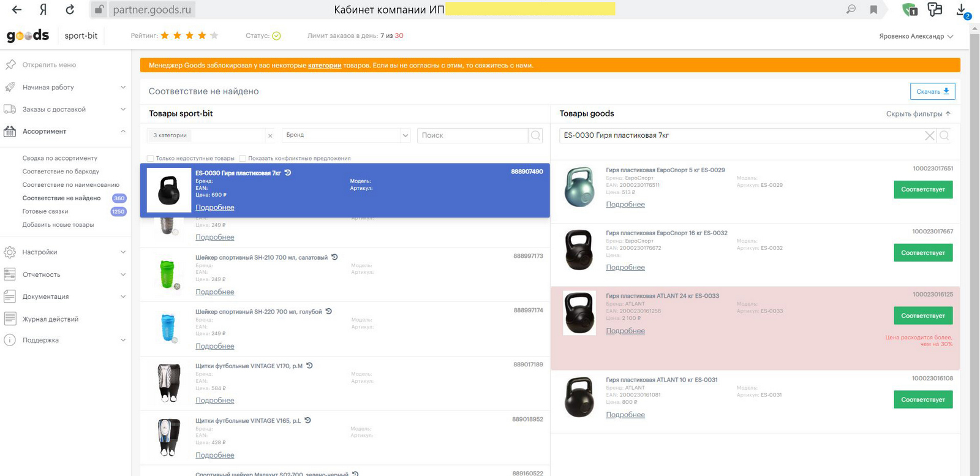Open Добавить новые товары

click(58, 225)
